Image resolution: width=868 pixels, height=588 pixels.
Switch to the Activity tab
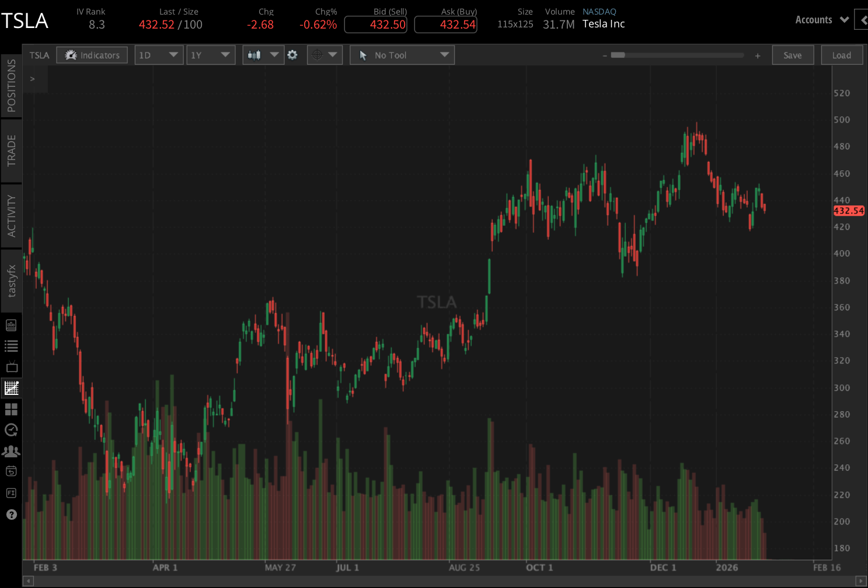[11, 216]
